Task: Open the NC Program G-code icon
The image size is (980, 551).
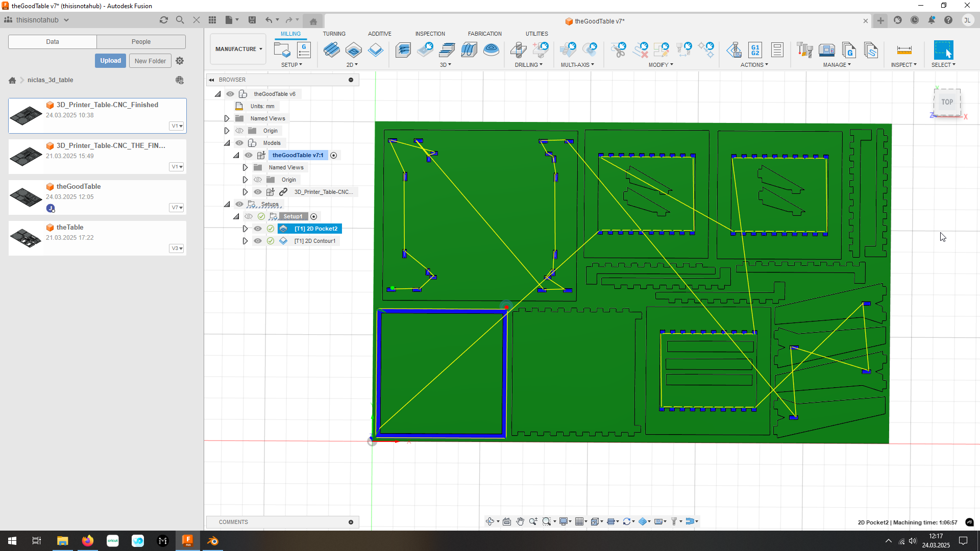Action: click(x=304, y=50)
